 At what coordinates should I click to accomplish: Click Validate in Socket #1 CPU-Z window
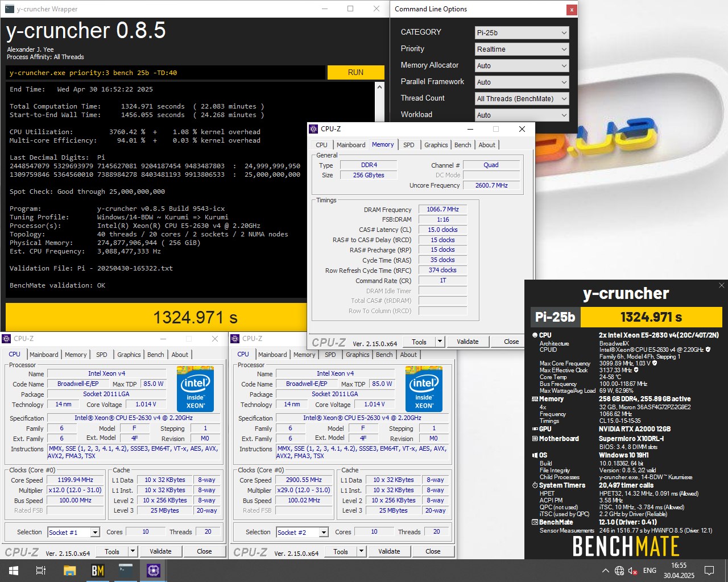[160, 551]
